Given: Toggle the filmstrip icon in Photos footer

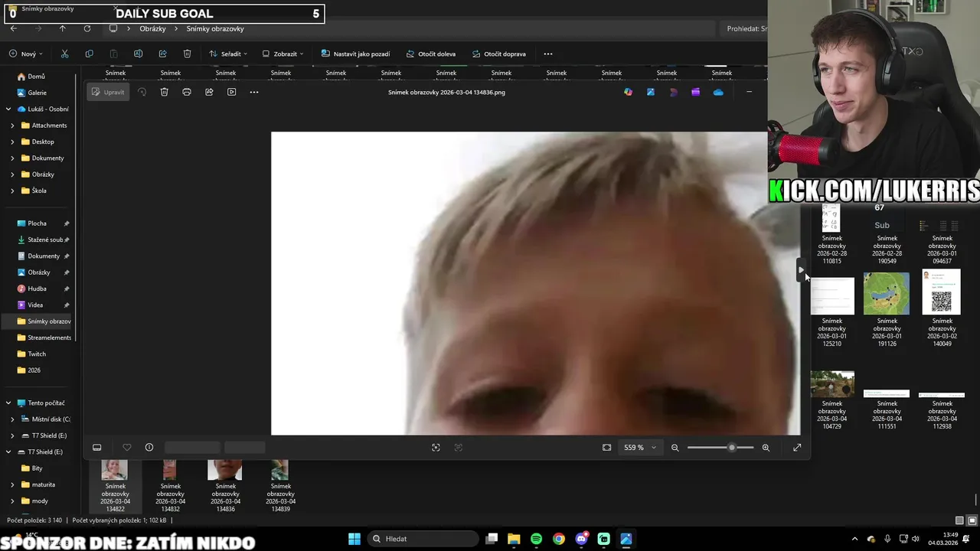Looking at the screenshot, I should pos(96,448).
